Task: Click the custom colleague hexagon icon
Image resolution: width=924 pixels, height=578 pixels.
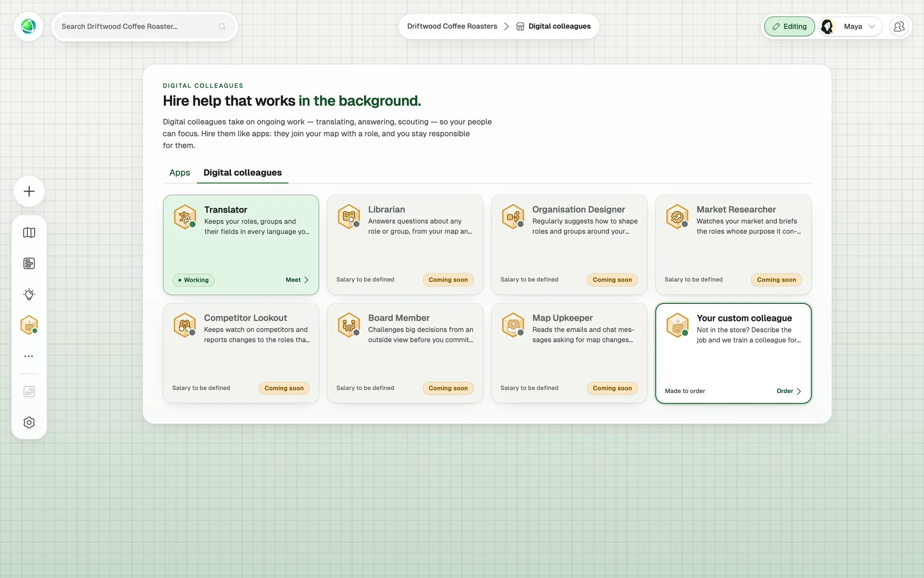Action: coord(677,325)
